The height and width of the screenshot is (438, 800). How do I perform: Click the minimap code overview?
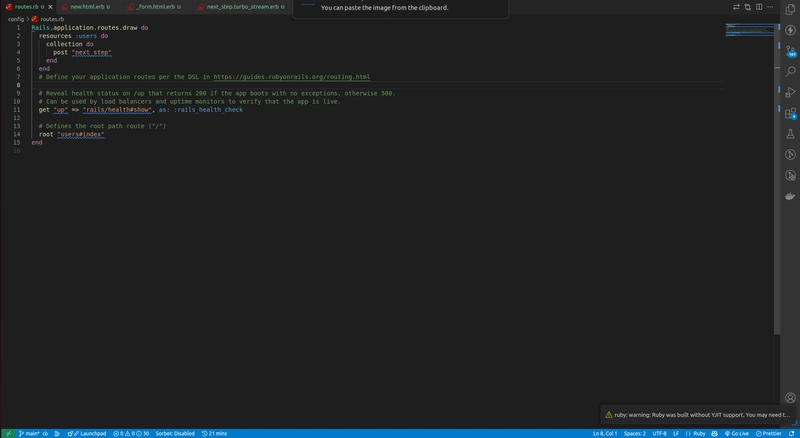click(749, 30)
